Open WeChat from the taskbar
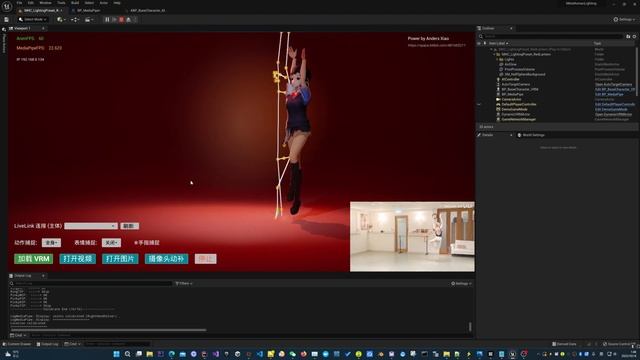This screenshot has height=360, width=640. [x=293, y=354]
